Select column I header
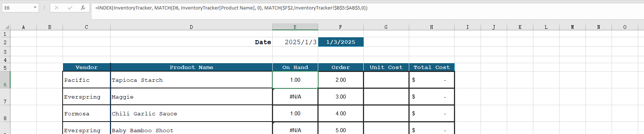 (x=467, y=27)
